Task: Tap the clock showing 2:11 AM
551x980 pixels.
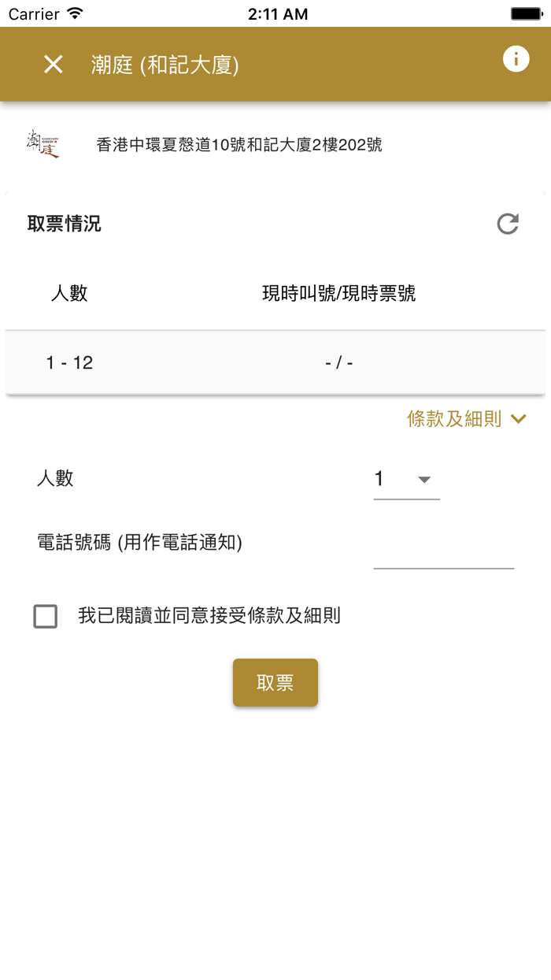Action: coord(275,13)
